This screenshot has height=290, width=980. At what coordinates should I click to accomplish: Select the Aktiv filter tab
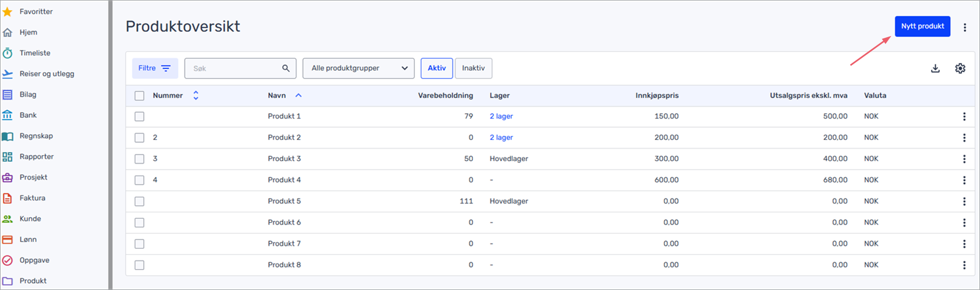click(437, 69)
